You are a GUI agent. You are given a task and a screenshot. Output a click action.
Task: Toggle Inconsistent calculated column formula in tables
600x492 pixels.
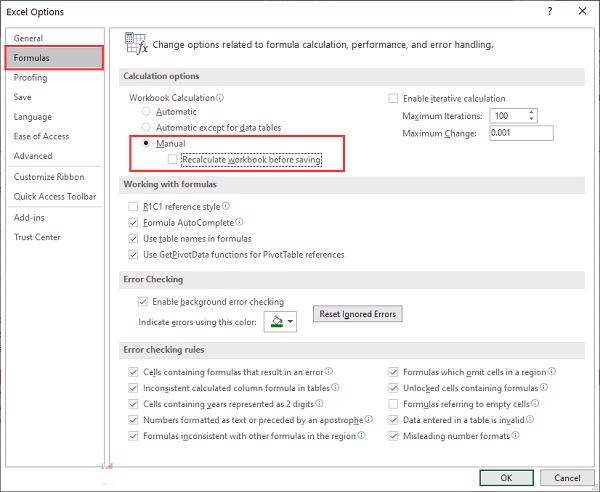pyautogui.click(x=133, y=388)
